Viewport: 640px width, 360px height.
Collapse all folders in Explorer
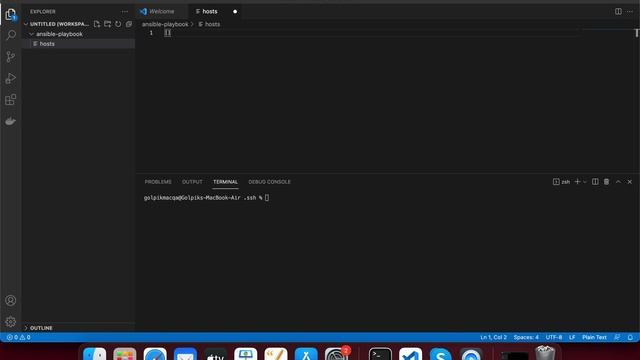[x=129, y=24]
